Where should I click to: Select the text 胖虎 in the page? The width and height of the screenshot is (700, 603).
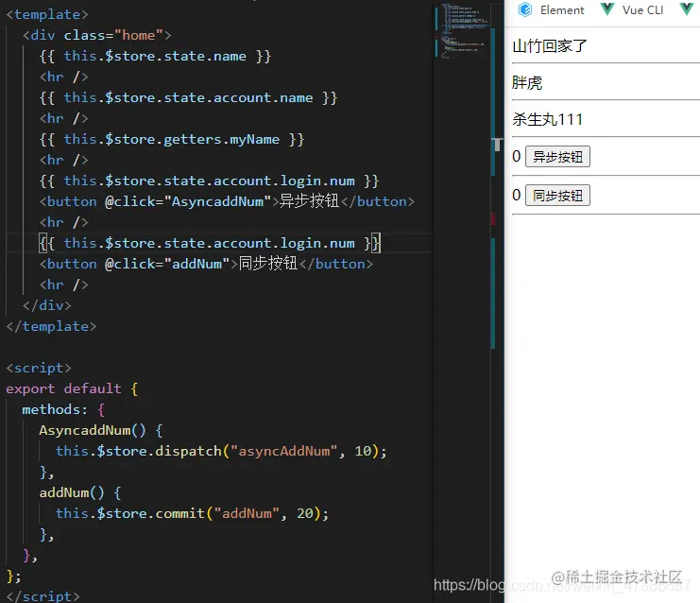click(527, 82)
